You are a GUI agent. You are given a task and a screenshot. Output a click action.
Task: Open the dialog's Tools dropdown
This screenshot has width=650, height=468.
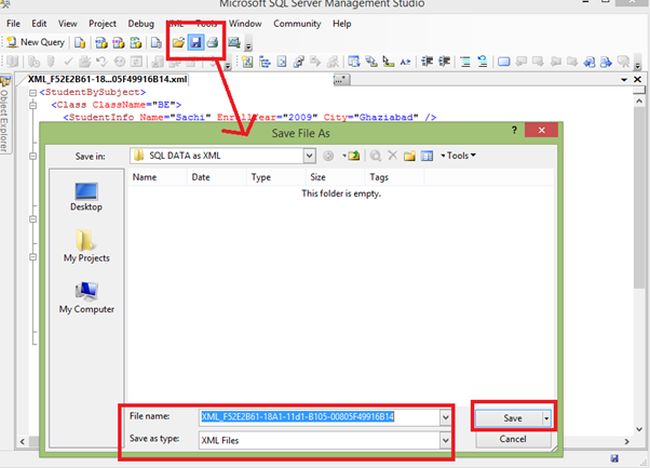458,156
